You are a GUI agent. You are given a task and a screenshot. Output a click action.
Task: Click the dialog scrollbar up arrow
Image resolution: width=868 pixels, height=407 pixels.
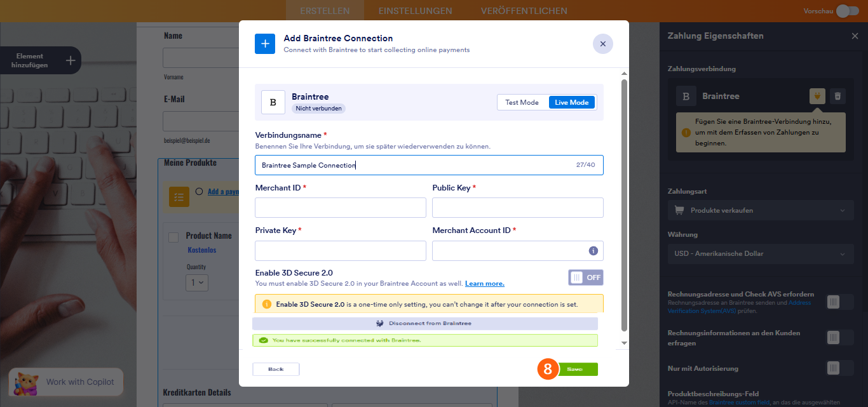[x=624, y=74]
